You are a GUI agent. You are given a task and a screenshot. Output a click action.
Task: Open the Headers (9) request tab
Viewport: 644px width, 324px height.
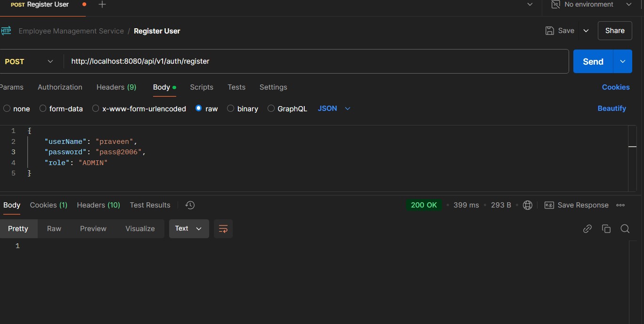(x=116, y=87)
